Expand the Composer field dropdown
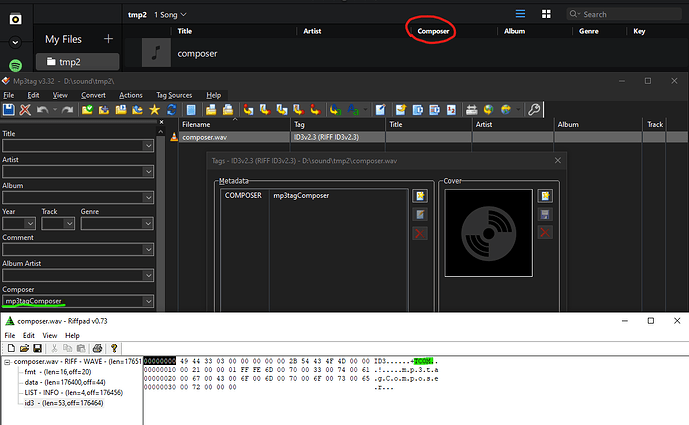The height and width of the screenshot is (425, 689). [148, 301]
